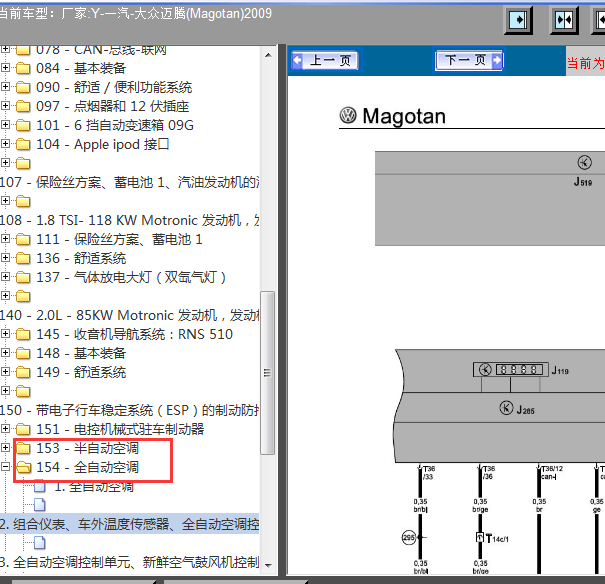Select 107 - 保险丝方案、蓄电池 1 row
Viewport: 605px width, 584px height.
point(130,182)
